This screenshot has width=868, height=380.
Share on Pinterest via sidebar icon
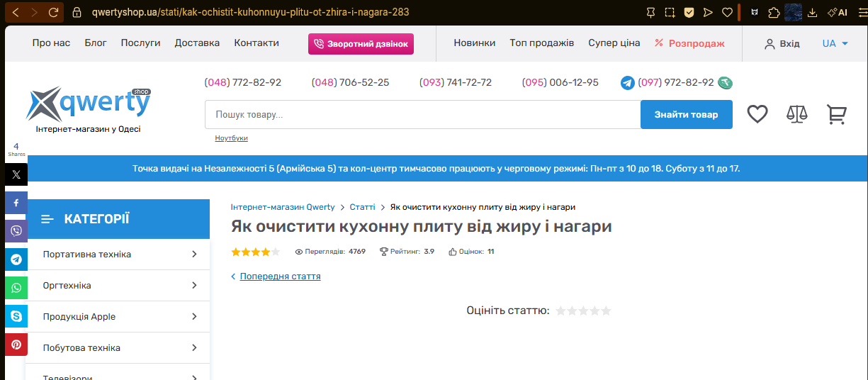[16, 345]
